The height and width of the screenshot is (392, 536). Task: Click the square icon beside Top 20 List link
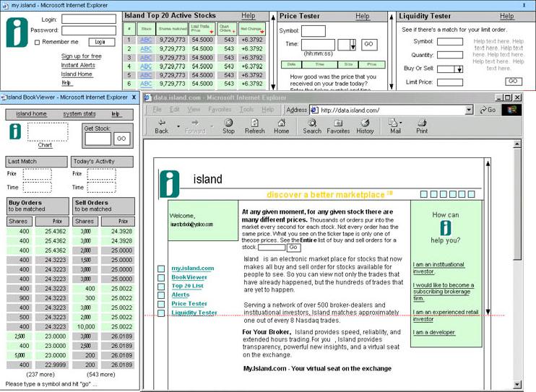[161, 287]
